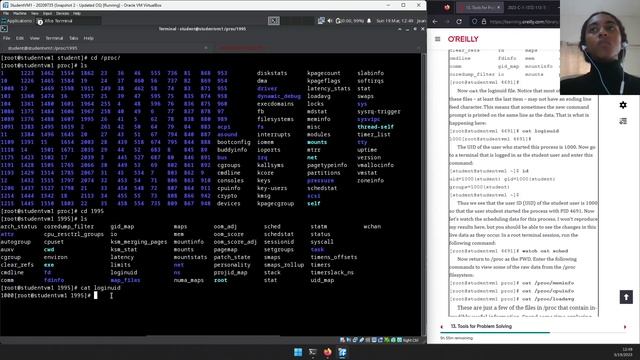Screen dimensions: 640x360
Task: Select the Tools for Problem Solving browser tab
Action: point(480,7)
